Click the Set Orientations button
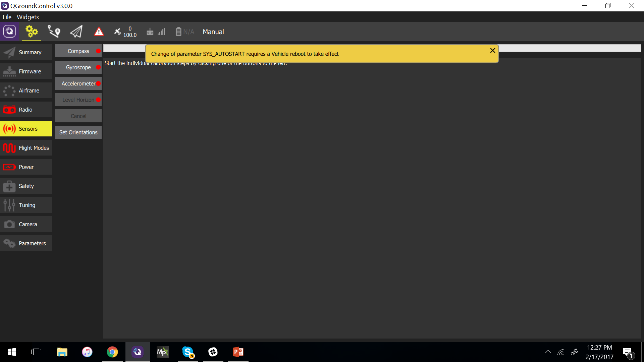This screenshot has width=644, height=362. 78,132
